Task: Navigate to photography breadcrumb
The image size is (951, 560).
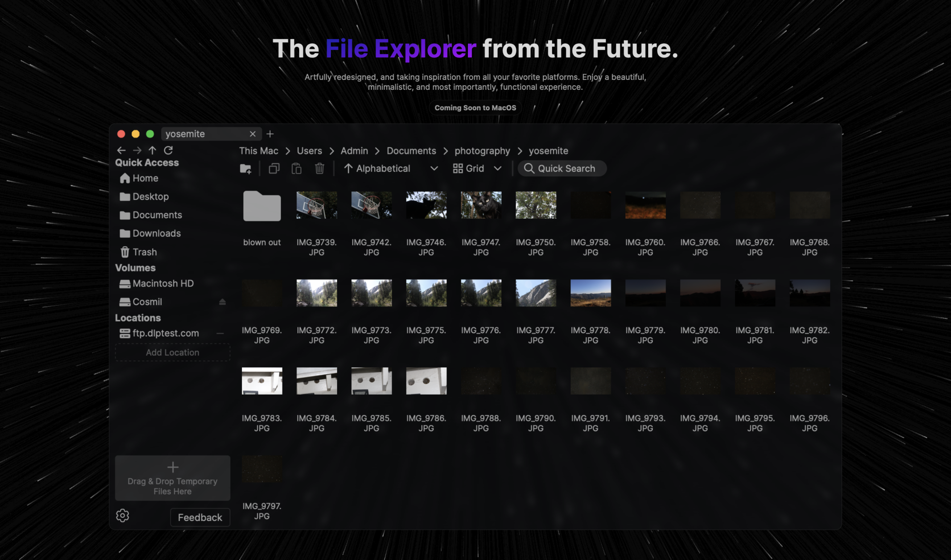Action: tap(482, 151)
